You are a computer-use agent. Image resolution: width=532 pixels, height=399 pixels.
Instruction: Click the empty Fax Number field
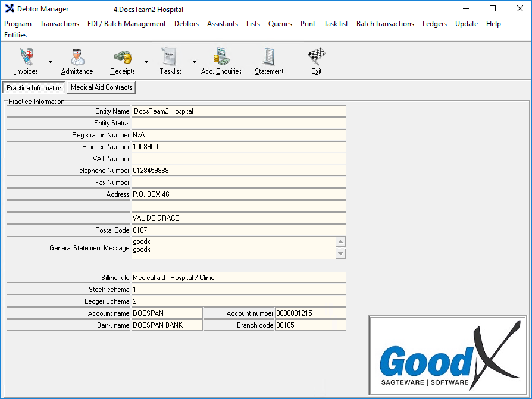pos(239,183)
